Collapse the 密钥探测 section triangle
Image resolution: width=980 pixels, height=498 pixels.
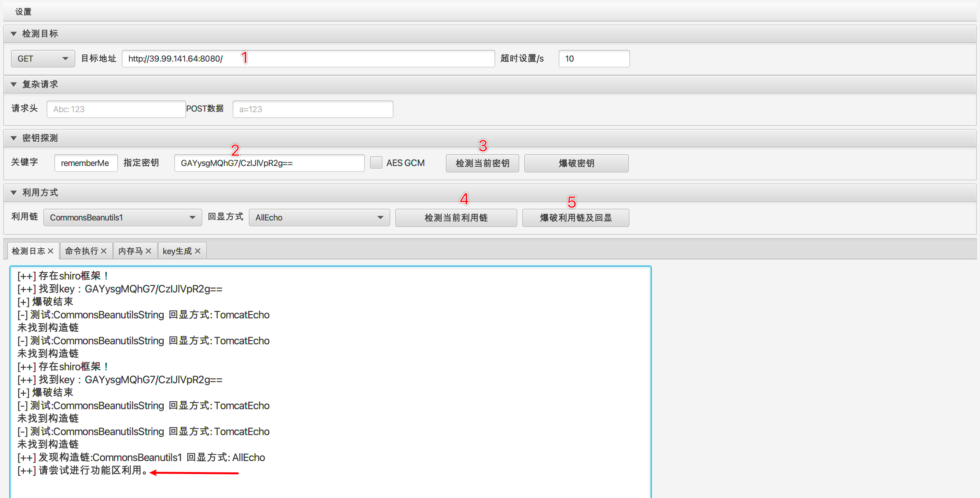(14, 138)
